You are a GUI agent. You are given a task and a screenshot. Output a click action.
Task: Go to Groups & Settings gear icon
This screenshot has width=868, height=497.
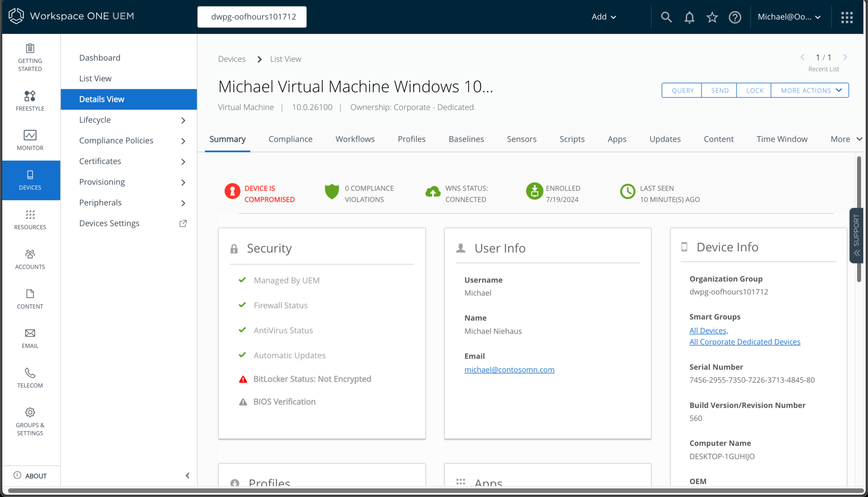(x=30, y=412)
